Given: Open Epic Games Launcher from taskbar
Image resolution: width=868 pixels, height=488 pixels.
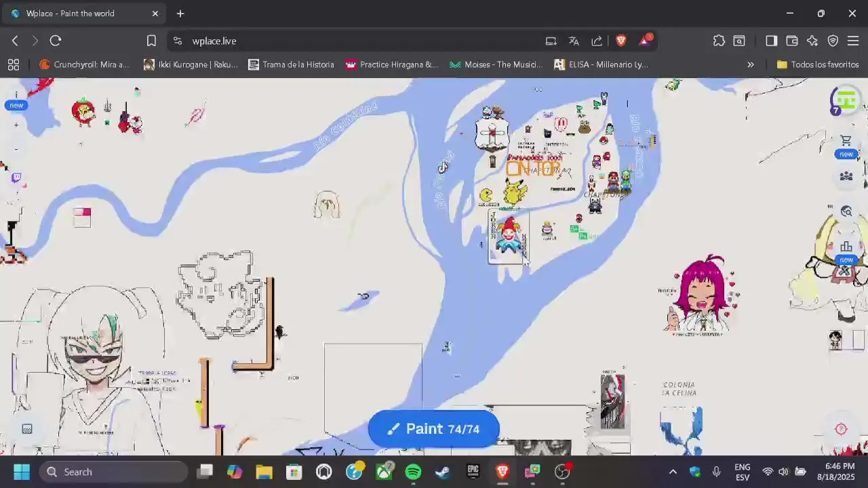Looking at the screenshot, I should click(473, 472).
